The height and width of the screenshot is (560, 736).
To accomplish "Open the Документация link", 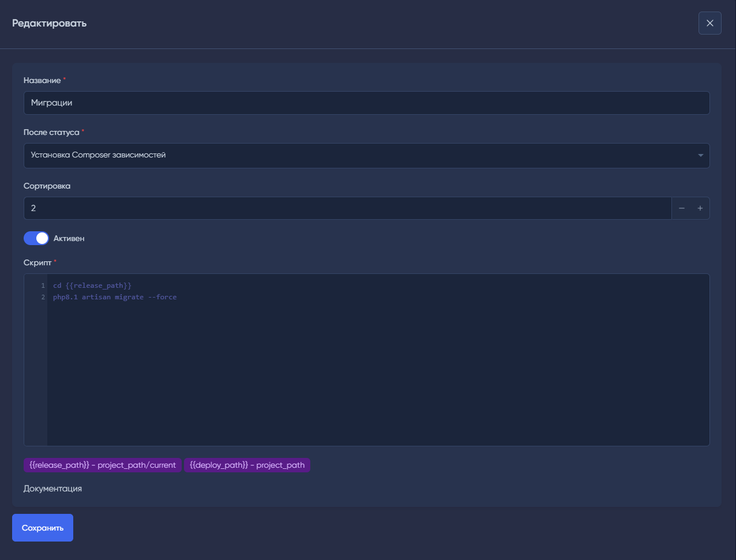I will [52, 488].
